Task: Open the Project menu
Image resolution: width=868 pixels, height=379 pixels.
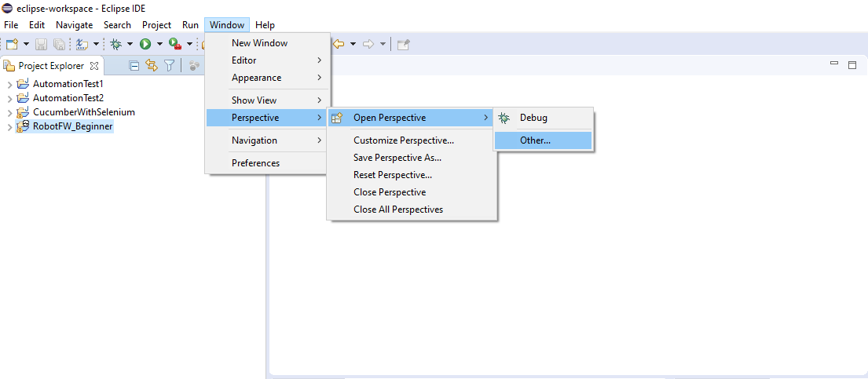Action: click(156, 25)
